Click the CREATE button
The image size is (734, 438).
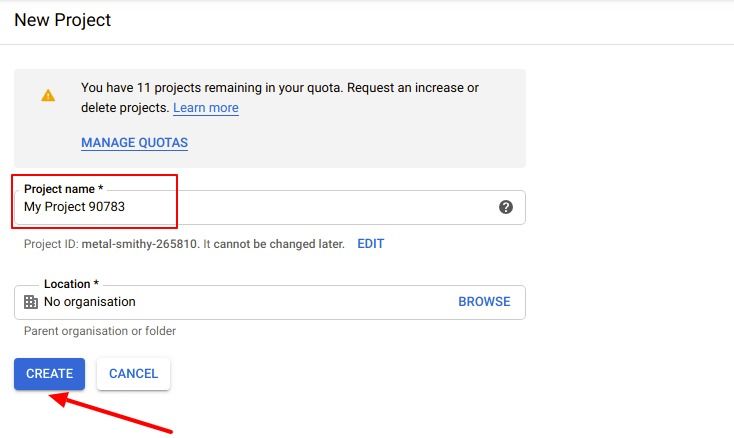50,374
